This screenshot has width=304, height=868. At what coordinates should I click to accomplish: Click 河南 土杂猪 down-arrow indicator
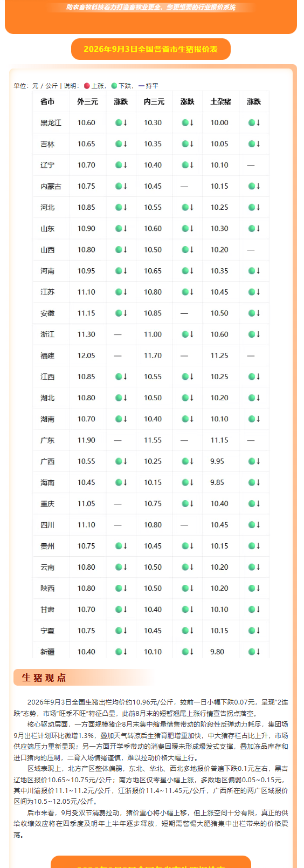[254, 270]
